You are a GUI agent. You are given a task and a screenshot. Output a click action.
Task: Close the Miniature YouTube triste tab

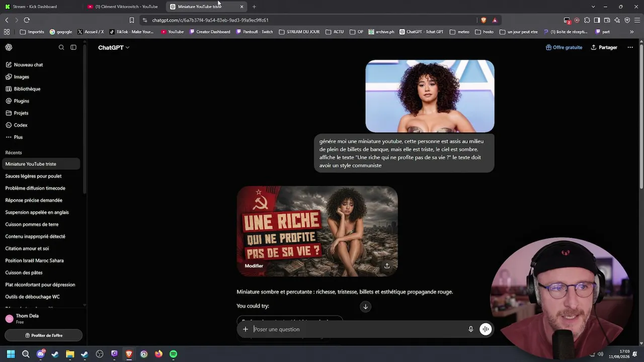pyautogui.click(x=242, y=7)
